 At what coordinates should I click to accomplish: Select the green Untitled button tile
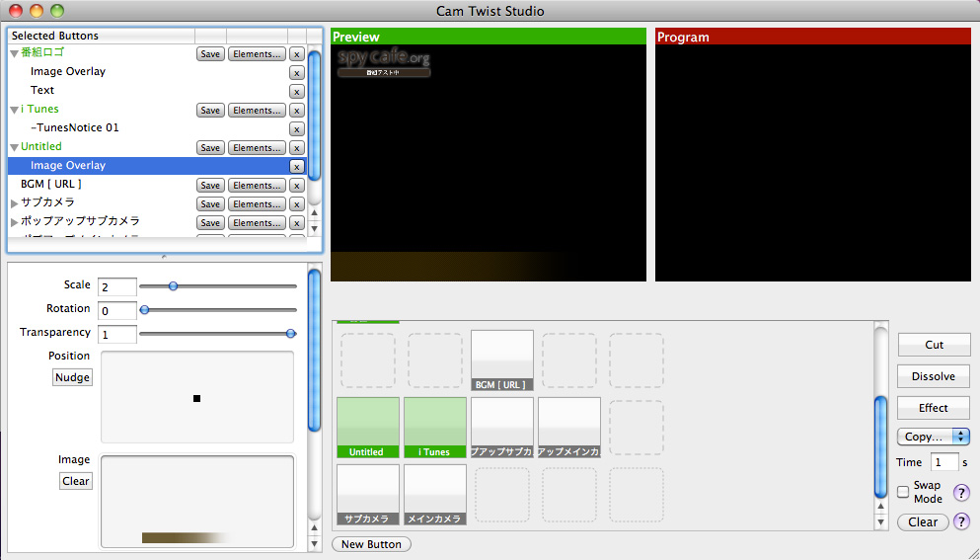pos(367,428)
